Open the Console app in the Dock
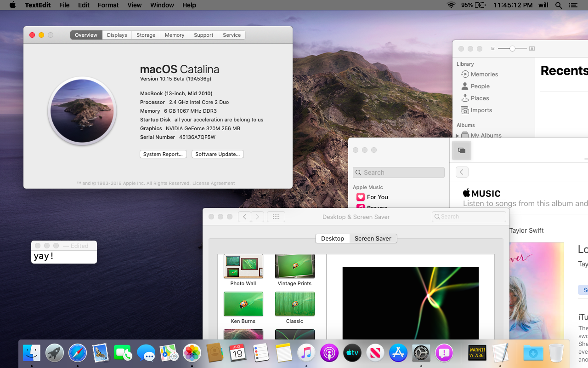This screenshot has width=588, height=368. click(477, 353)
